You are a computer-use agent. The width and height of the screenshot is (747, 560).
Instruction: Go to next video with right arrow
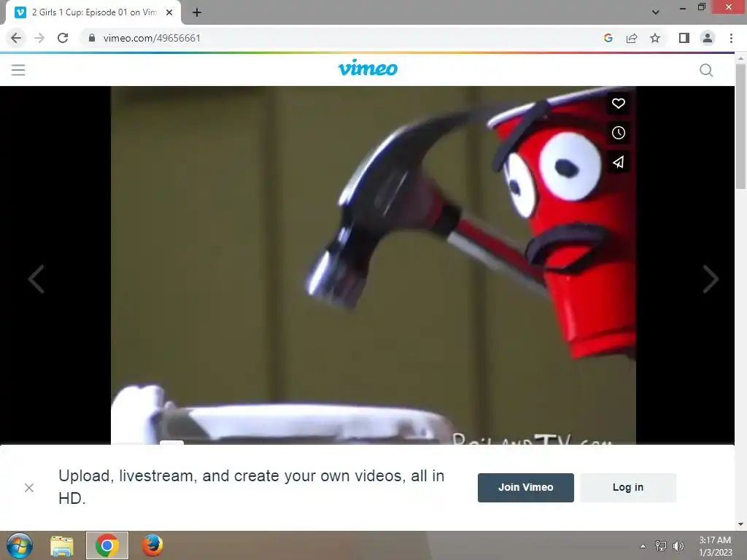(711, 279)
